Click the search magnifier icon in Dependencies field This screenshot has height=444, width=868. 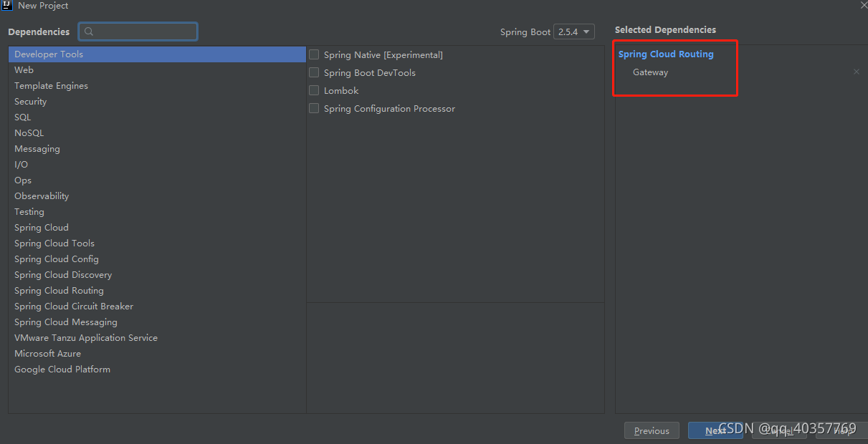click(x=89, y=32)
